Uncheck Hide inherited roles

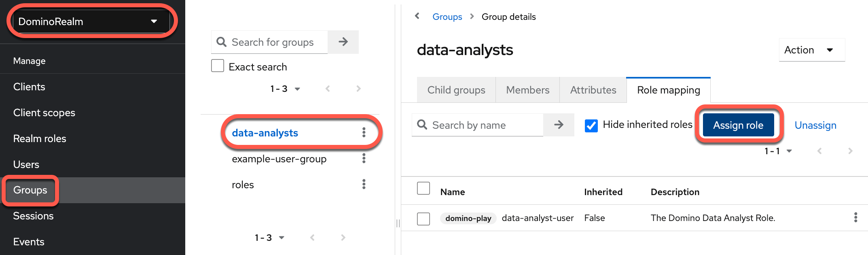(x=591, y=126)
